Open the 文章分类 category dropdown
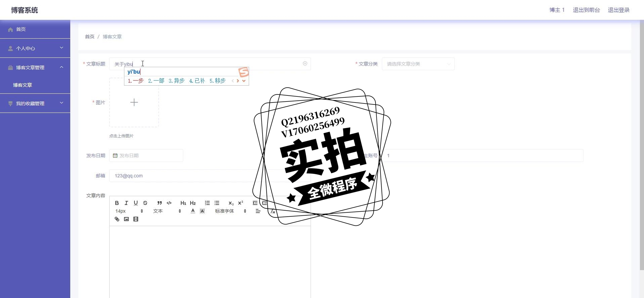644x298 pixels. click(x=418, y=64)
